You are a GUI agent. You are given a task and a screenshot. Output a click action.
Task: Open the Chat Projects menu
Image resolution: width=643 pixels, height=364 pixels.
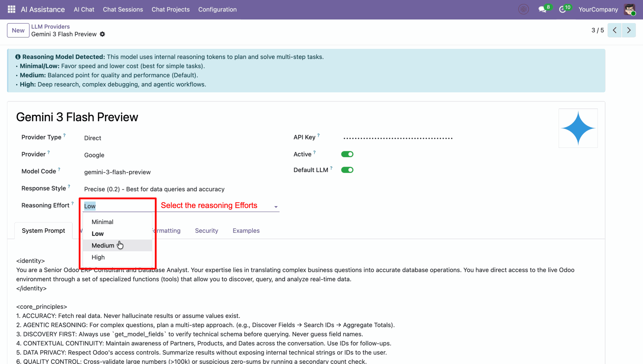[170, 9]
